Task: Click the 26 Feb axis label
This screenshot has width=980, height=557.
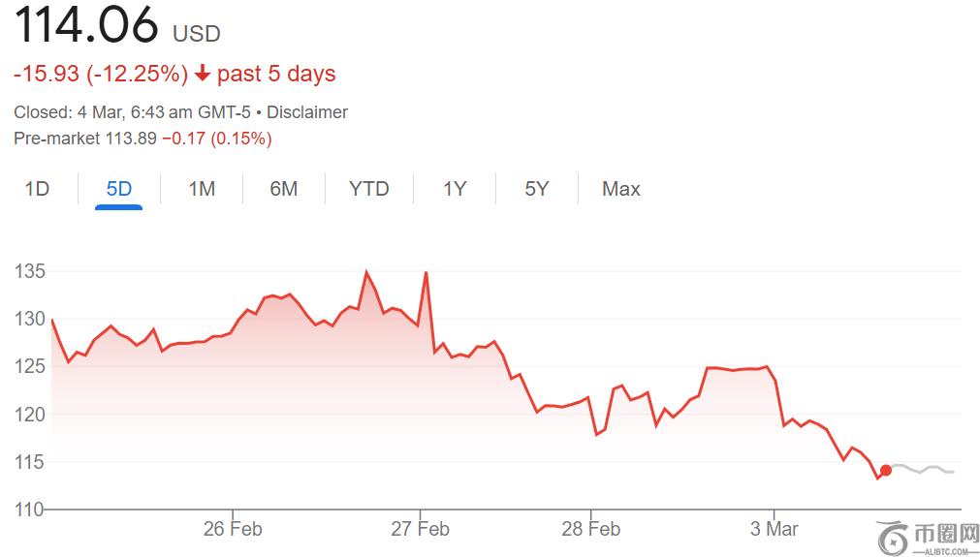Action: [234, 529]
